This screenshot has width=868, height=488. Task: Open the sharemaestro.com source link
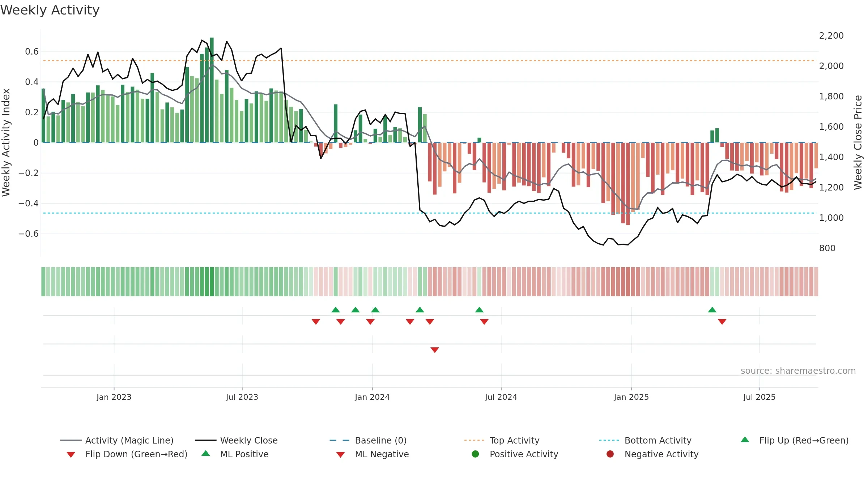coord(798,371)
